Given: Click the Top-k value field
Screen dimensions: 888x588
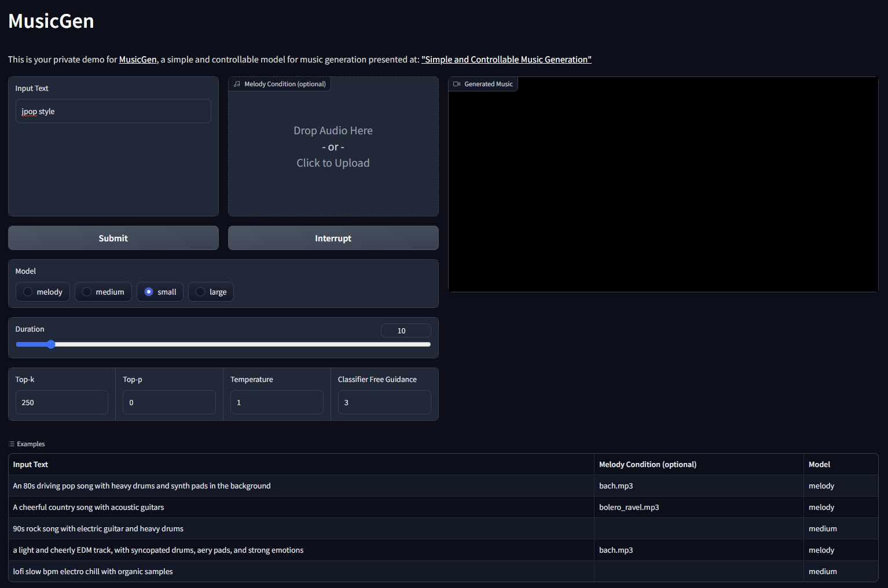Looking at the screenshot, I should pyautogui.click(x=61, y=402).
